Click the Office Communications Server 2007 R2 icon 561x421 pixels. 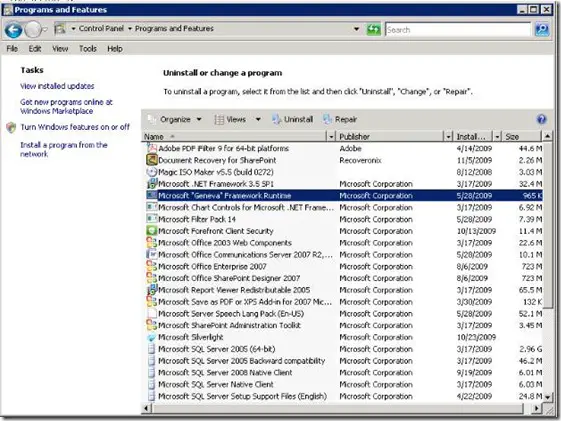[x=152, y=254]
